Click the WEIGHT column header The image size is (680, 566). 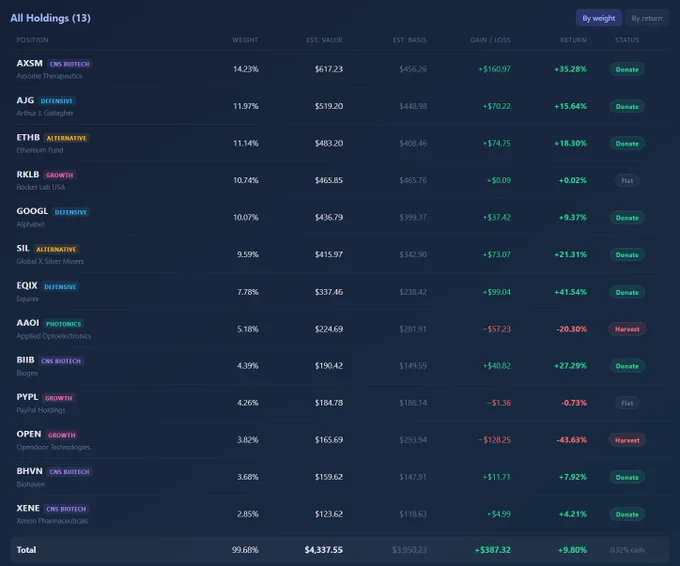(245, 40)
